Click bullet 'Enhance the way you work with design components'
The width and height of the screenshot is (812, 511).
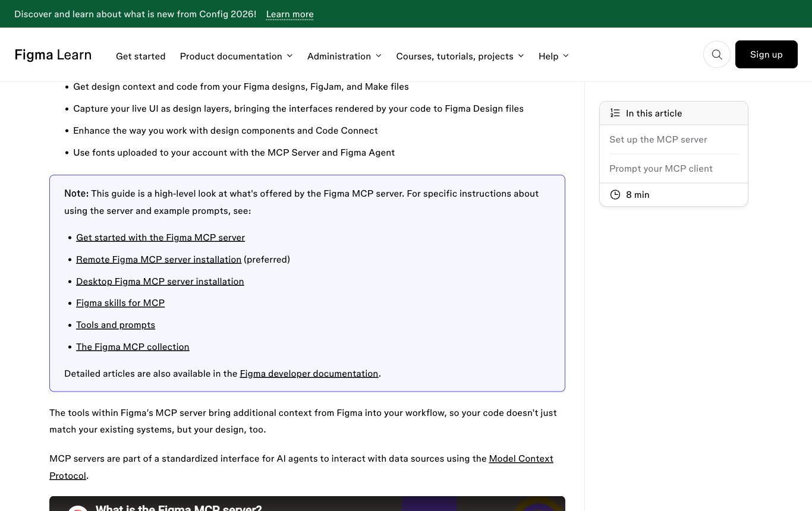pyautogui.click(x=225, y=131)
